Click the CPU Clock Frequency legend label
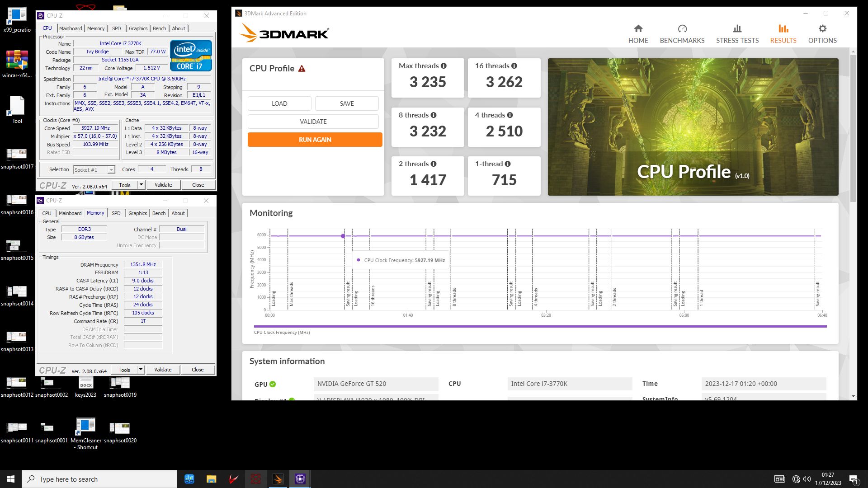The width and height of the screenshot is (868, 488). pyautogui.click(x=282, y=333)
